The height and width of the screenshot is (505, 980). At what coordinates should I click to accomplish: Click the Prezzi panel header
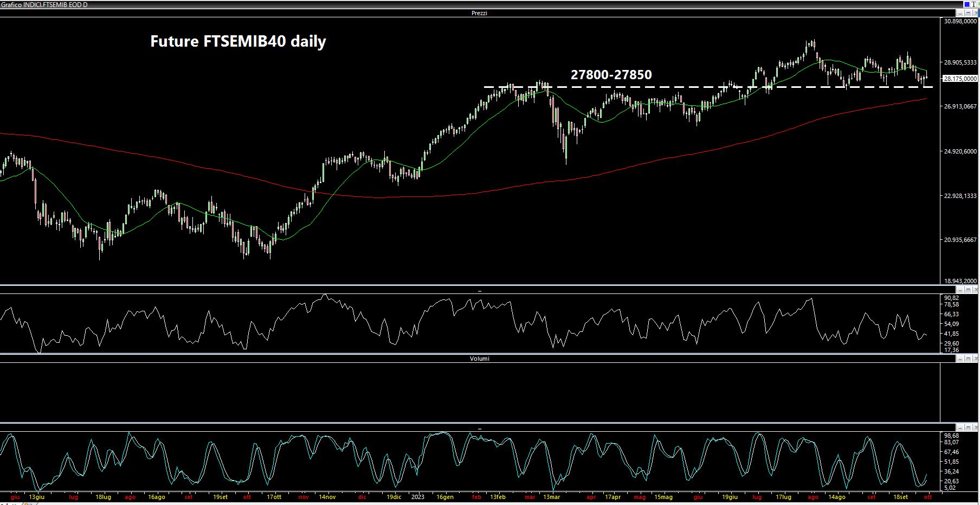pyautogui.click(x=479, y=13)
